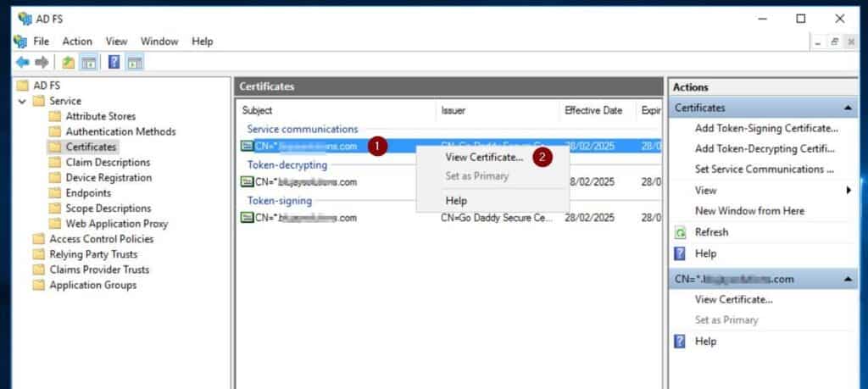Screen dimensions: 868x389
Task: Click the AD FS icon in the menu bar
Action: click(20, 42)
